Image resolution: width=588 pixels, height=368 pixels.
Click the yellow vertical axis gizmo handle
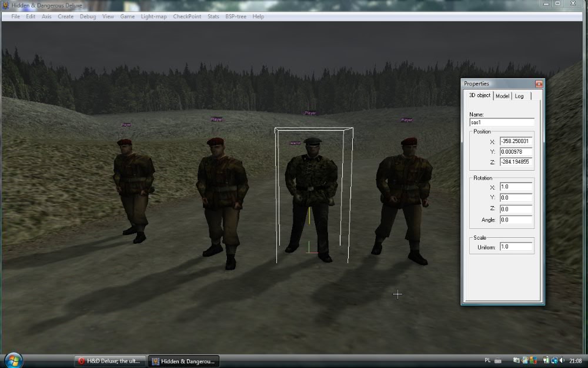coord(309,216)
